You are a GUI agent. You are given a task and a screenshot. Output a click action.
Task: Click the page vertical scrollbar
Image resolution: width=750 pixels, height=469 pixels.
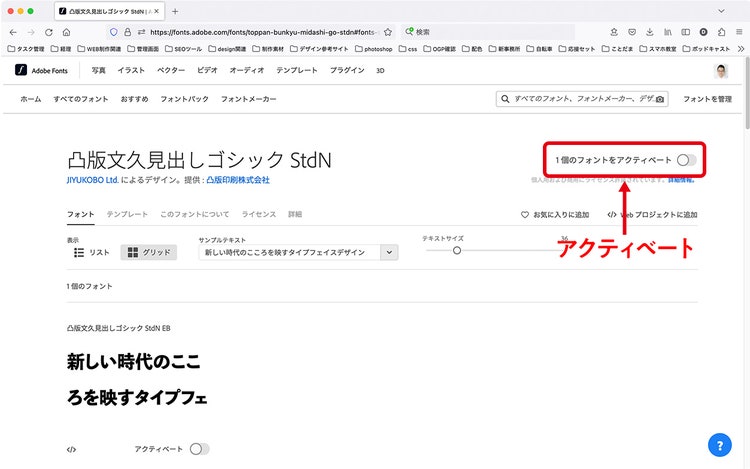747,93
